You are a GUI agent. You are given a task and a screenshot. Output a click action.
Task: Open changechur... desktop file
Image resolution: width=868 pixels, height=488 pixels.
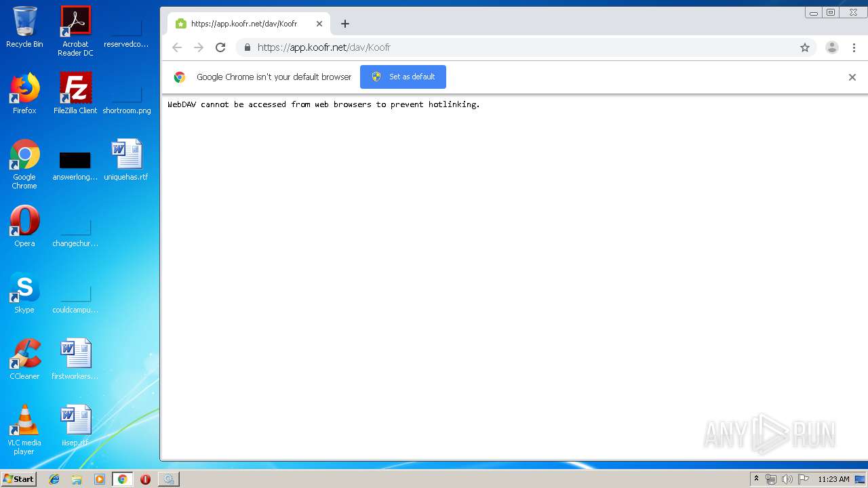[x=75, y=230]
